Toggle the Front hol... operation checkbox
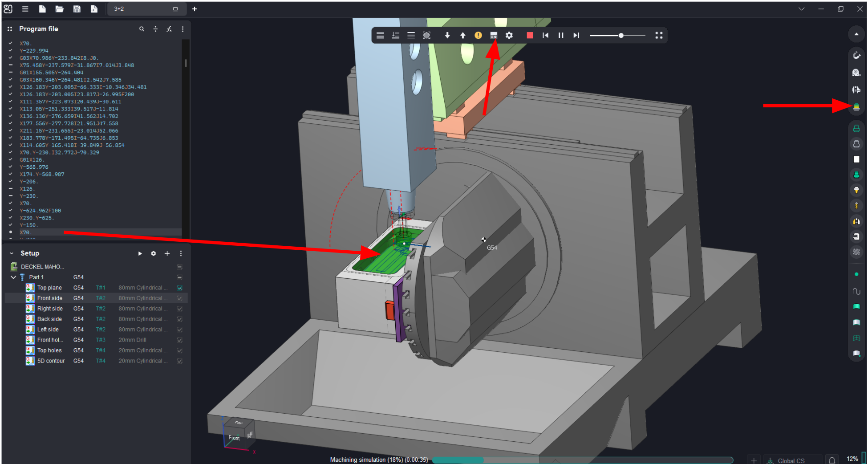The height and width of the screenshot is (464, 868). point(180,340)
